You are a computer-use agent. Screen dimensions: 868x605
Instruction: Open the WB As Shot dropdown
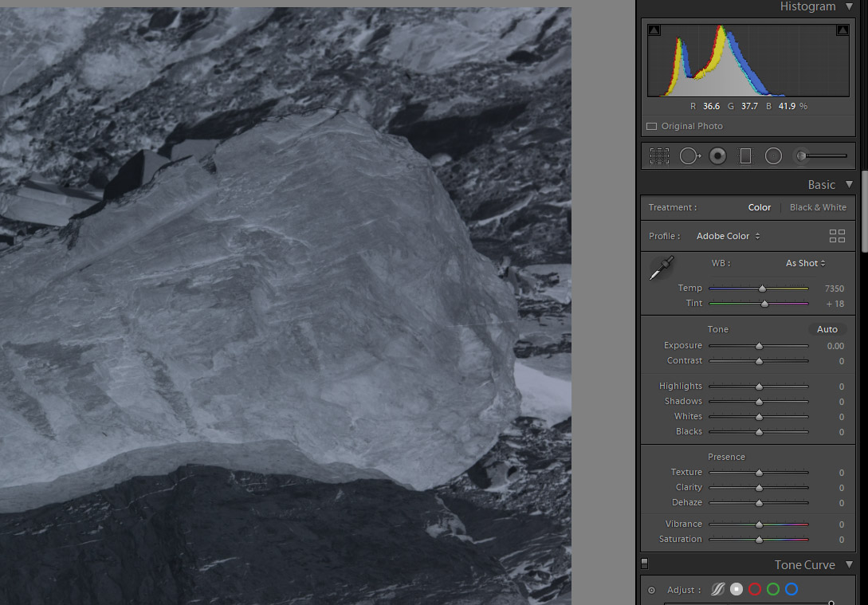tap(805, 263)
